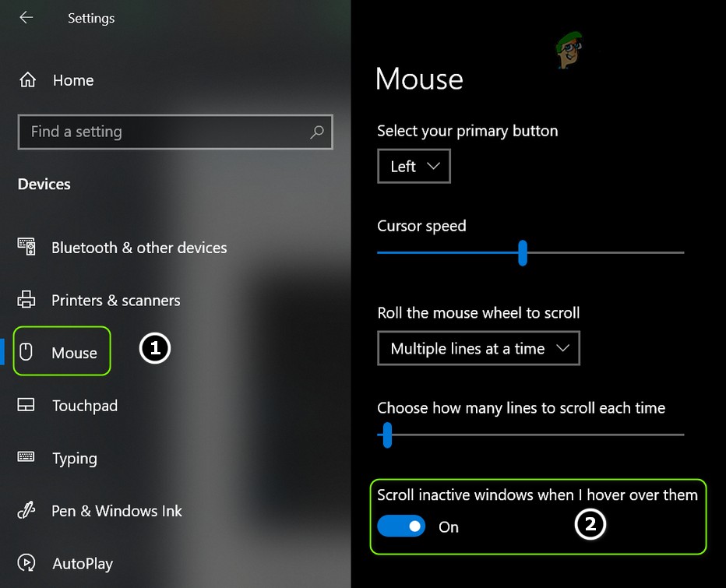This screenshot has width=726, height=588.
Task: Select the Mouse icon in sidebar
Action: click(26, 352)
